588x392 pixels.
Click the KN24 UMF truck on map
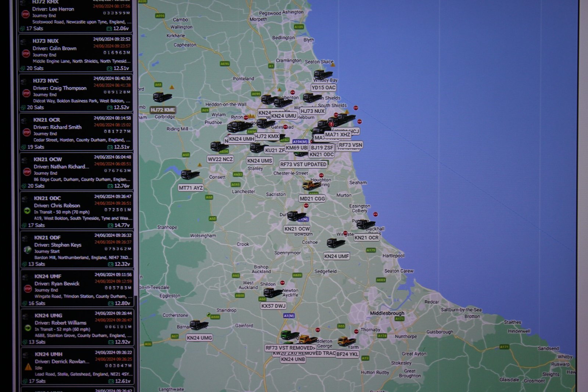(x=336, y=243)
